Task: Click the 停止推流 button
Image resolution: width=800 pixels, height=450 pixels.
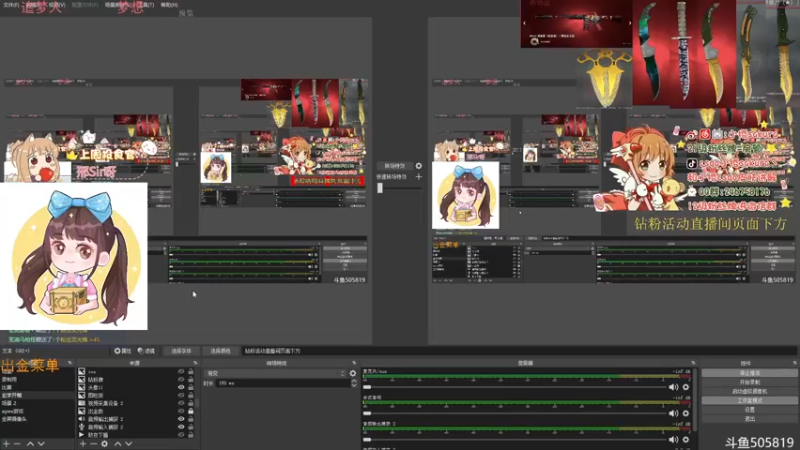Action: coord(749,373)
